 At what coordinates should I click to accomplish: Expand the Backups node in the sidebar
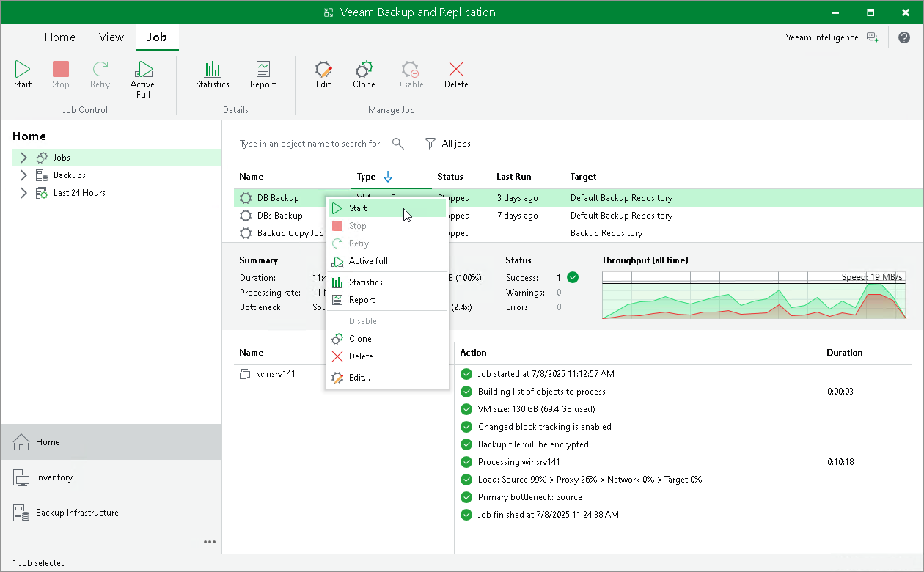pyautogui.click(x=23, y=175)
